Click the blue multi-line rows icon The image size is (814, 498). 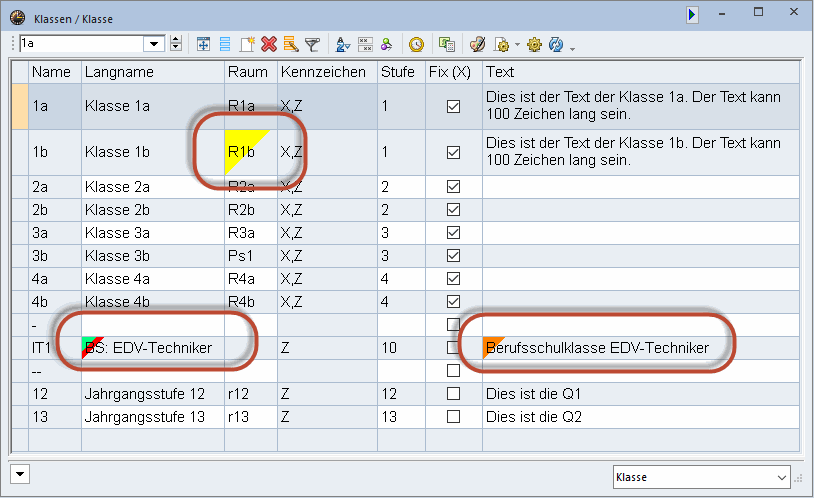point(225,44)
